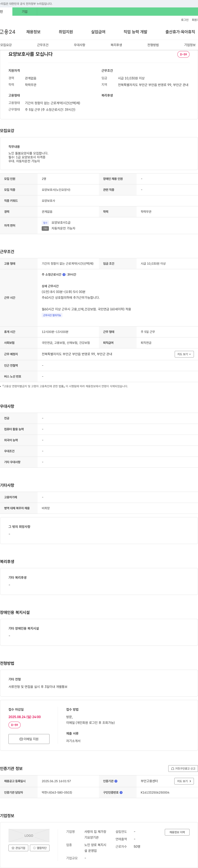Click the 요양보호사(노인요양사) job type value

coord(56,190)
